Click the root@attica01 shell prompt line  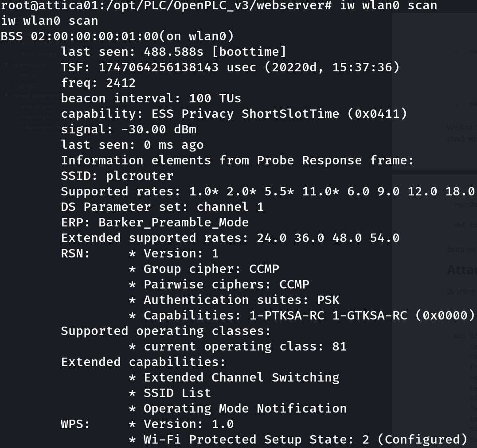point(219,5)
